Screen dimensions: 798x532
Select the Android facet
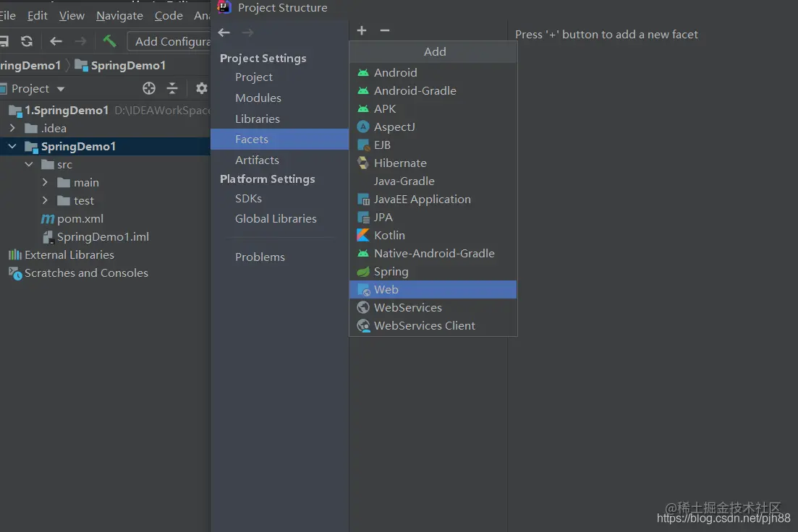[x=433, y=73]
